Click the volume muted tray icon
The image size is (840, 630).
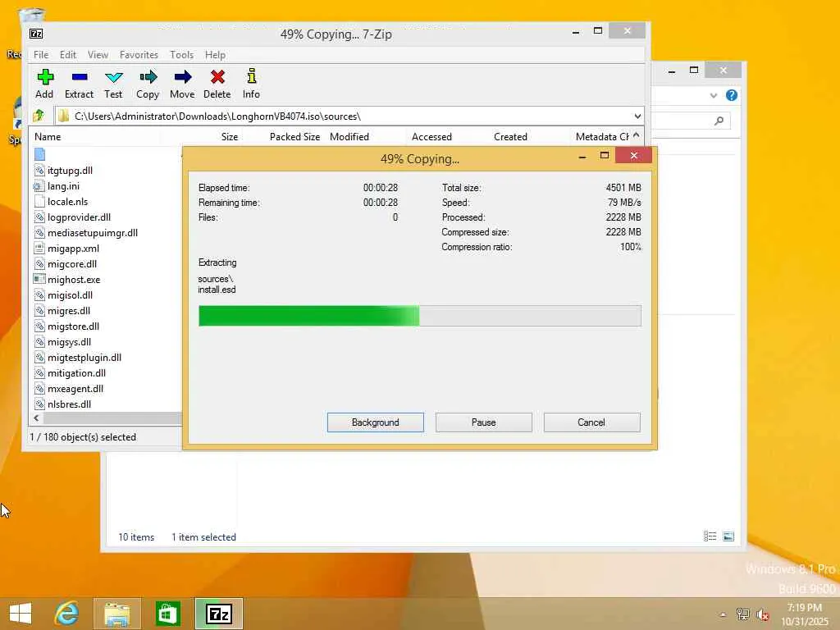(x=763, y=614)
